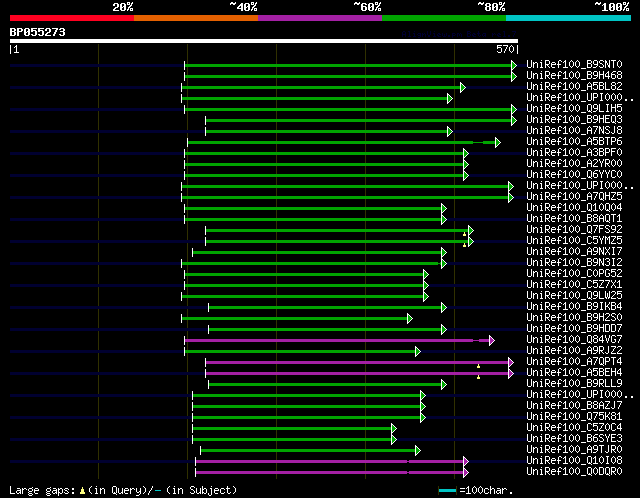Click the green alignment bar for UniRef100_C5Z0C4
This screenshot has height=498, width=640.
292,429
